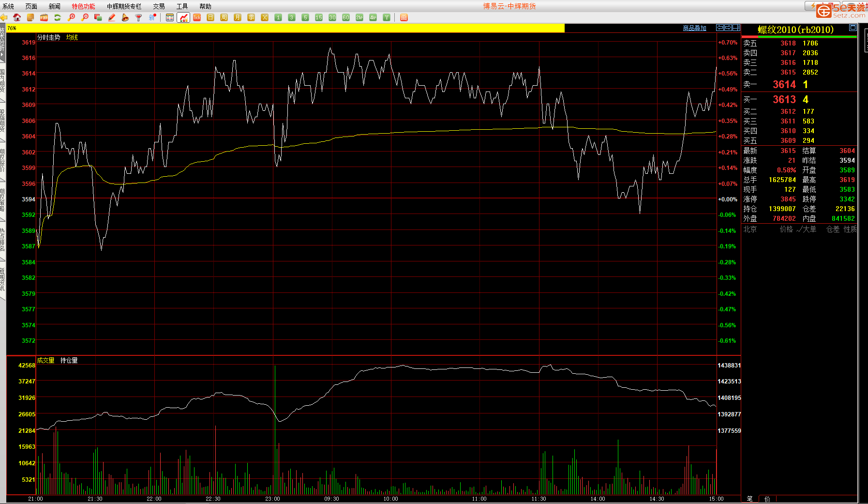This screenshot has width=868, height=504.
Task: Switch lower pane to 持仓量
Action: tap(69, 360)
